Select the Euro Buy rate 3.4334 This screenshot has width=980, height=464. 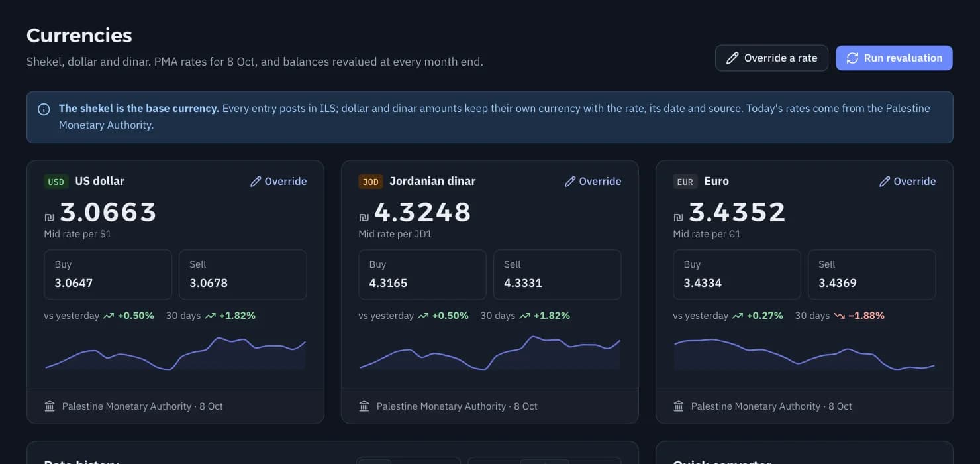point(737,274)
